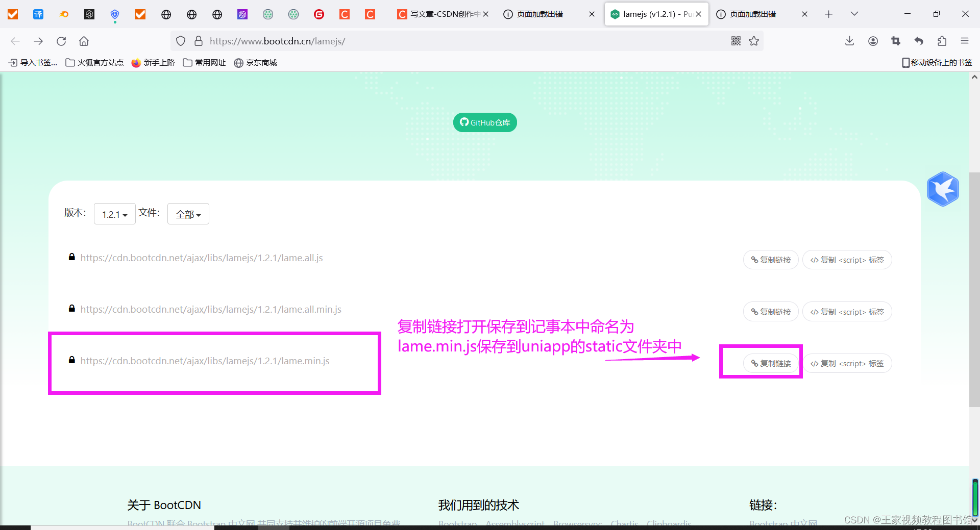This screenshot has height=530, width=980.
Task: Go forward to the next page
Action: tap(38, 41)
